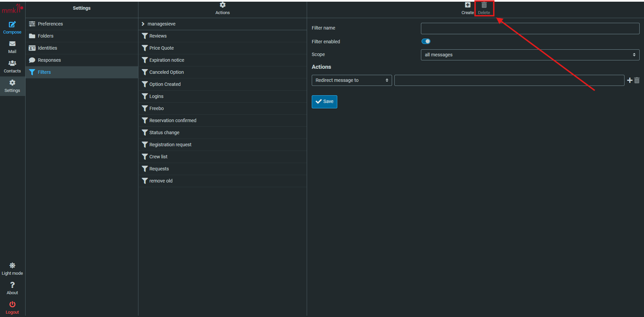Toggle the Filter enabled switch
Image resolution: width=644 pixels, height=317 pixels.
point(426,41)
